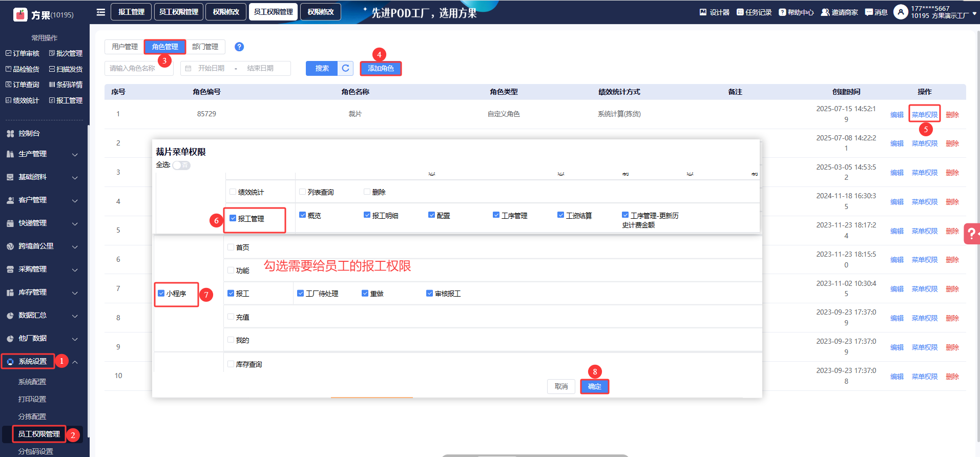Switch to the 用户管理 tab
This screenshot has height=457, width=980.
(x=124, y=47)
